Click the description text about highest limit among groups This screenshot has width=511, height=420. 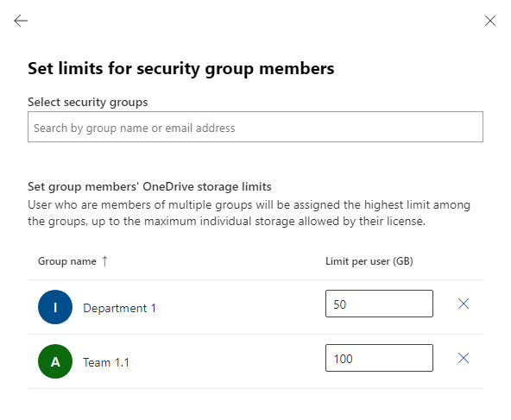point(249,213)
